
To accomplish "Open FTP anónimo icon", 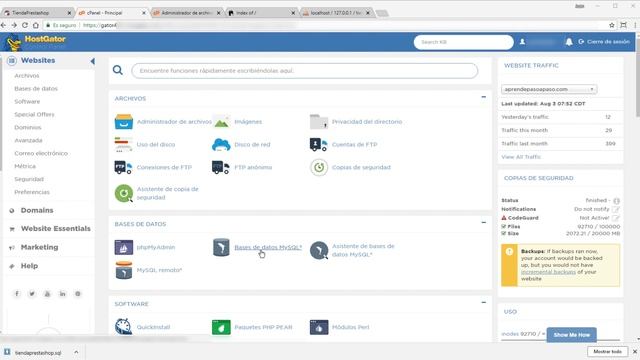I will click(221, 167).
